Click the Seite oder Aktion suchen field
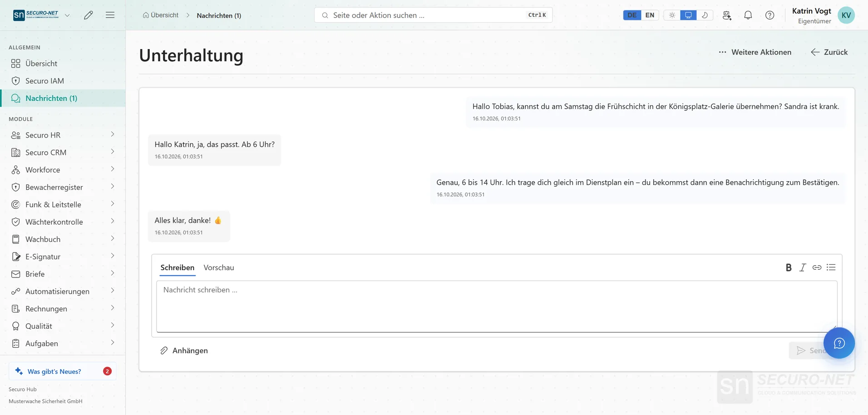 [433, 15]
